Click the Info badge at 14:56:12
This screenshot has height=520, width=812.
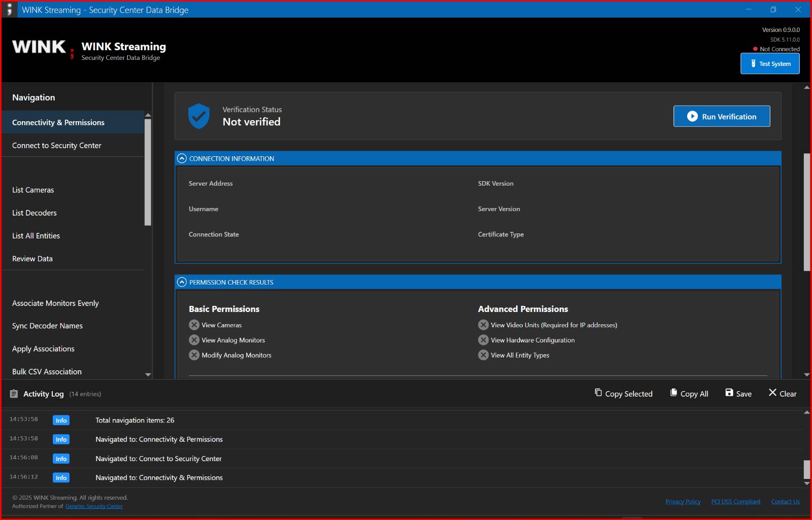[61, 478]
